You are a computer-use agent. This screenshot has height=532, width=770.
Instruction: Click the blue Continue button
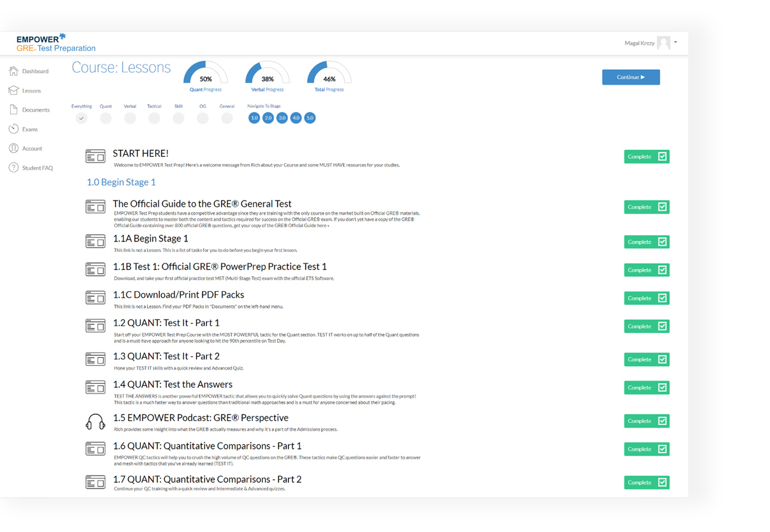click(631, 77)
